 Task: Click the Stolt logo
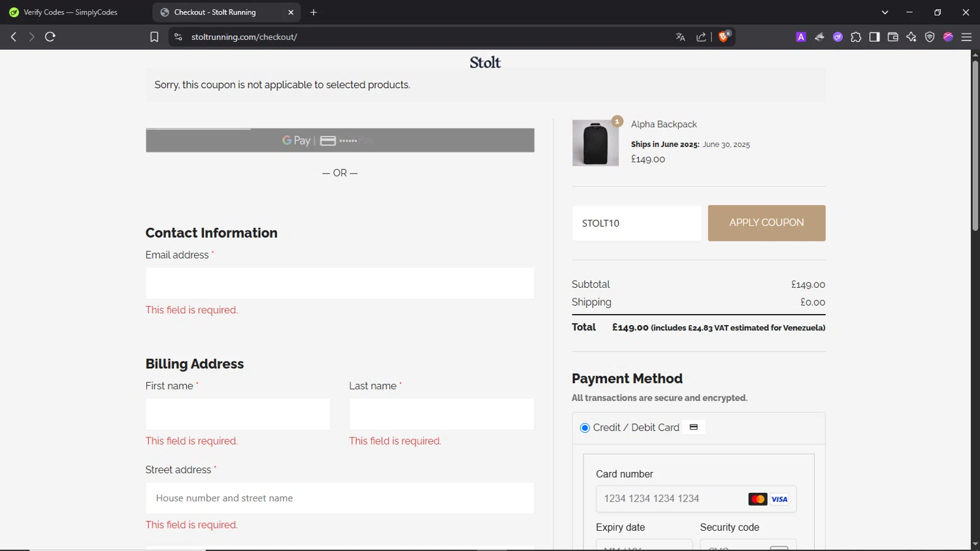coord(485,63)
